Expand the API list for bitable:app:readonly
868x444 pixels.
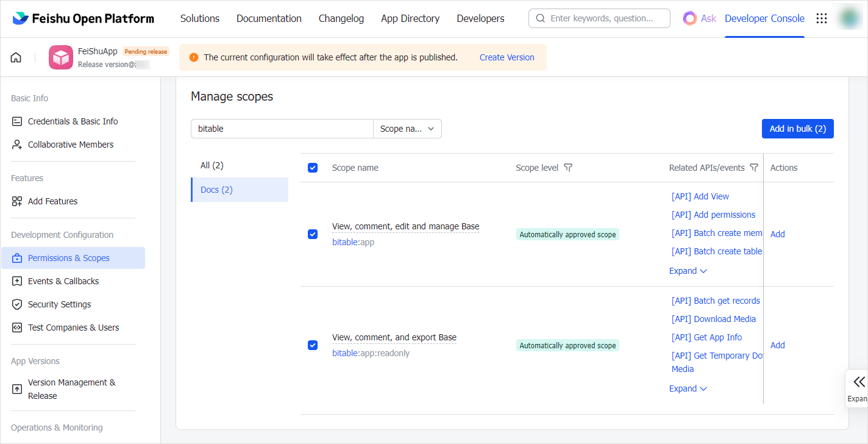(x=688, y=389)
